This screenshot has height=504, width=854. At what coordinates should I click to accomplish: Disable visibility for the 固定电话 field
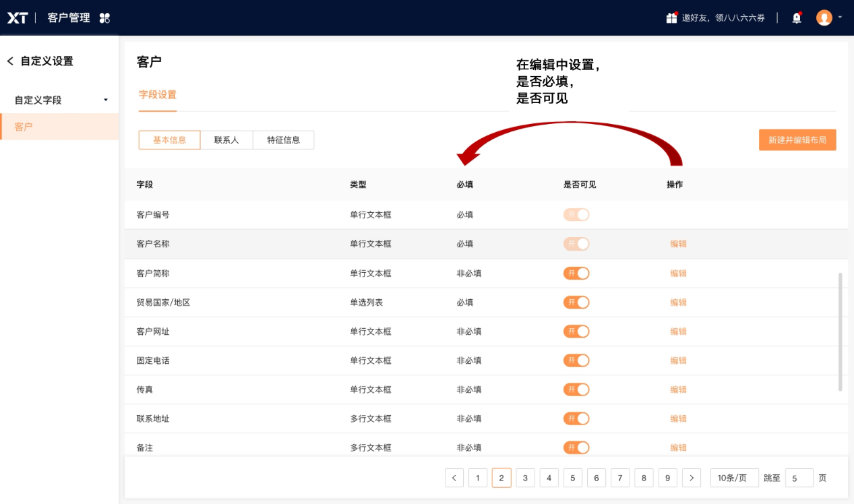[x=576, y=360]
